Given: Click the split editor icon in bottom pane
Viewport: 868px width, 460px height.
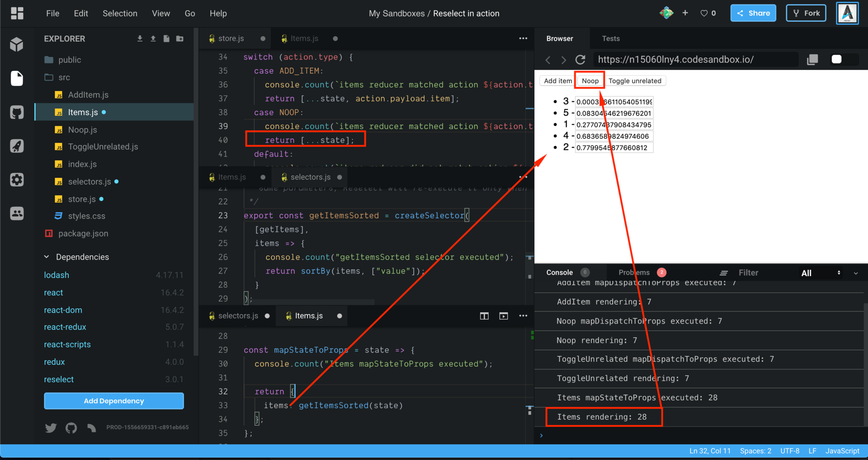Looking at the screenshot, I should click(484, 316).
